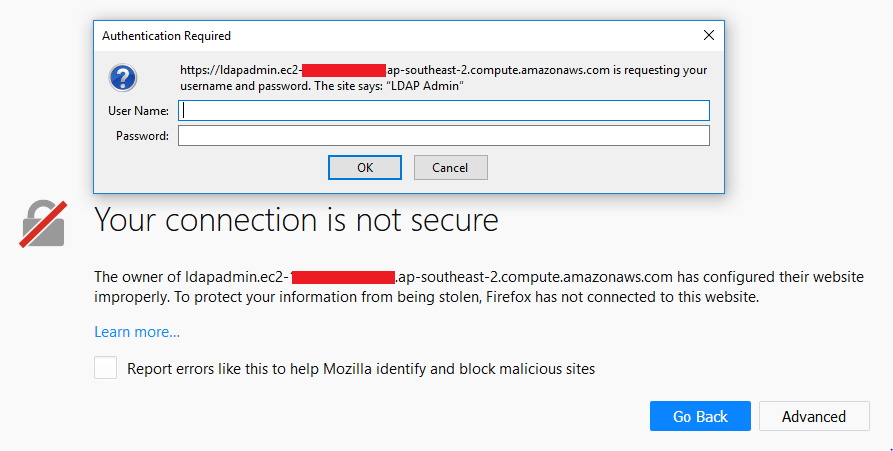Click the Go Back button
This screenshot has height=451, width=893.
(700, 416)
